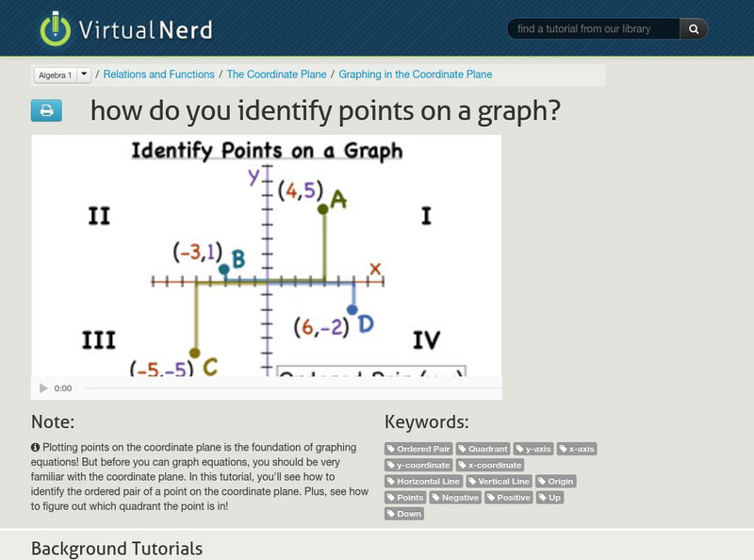The width and height of the screenshot is (754, 560).
Task: Click the Negative keyword tag
Action: click(454, 498)
